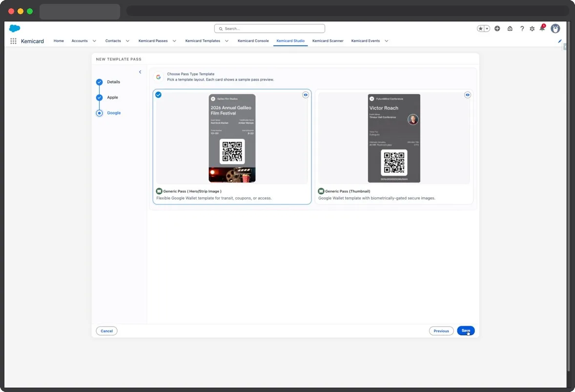Open the Kemicard Passes tab

coord(153,41)
